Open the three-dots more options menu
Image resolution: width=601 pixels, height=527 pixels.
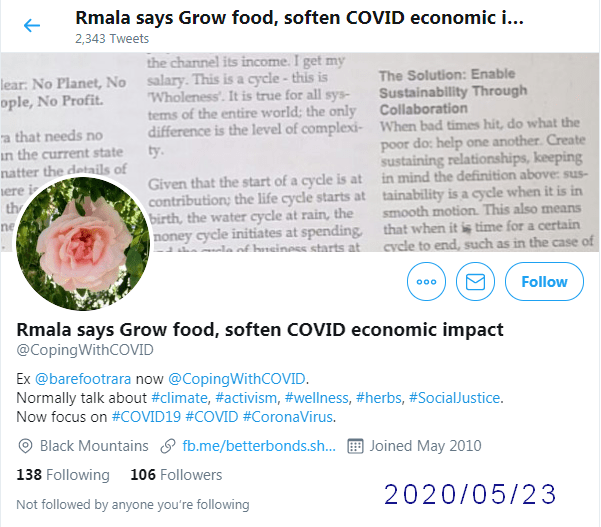coord(426,282)
